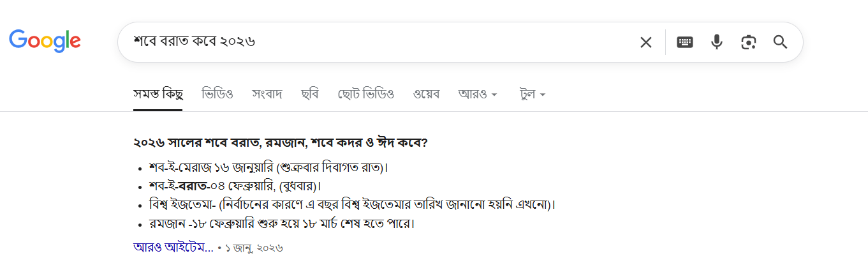Switch to the ভিডিও tab

(x=217, y=95)
